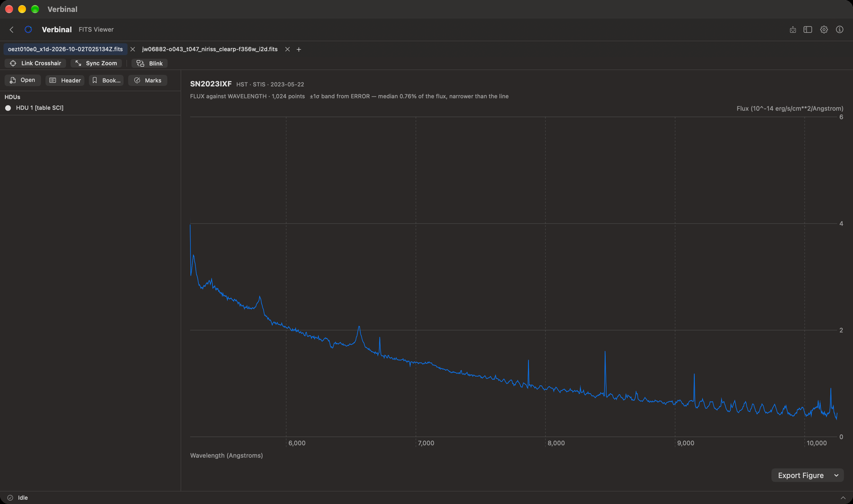853x504 pixels.
Task: Click the HDUs section heading
Action: click(12, 97)
